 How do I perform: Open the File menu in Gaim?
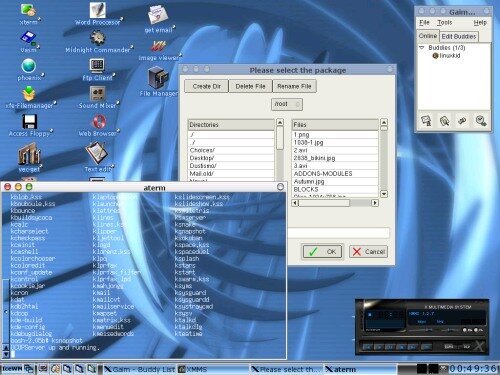424,22
